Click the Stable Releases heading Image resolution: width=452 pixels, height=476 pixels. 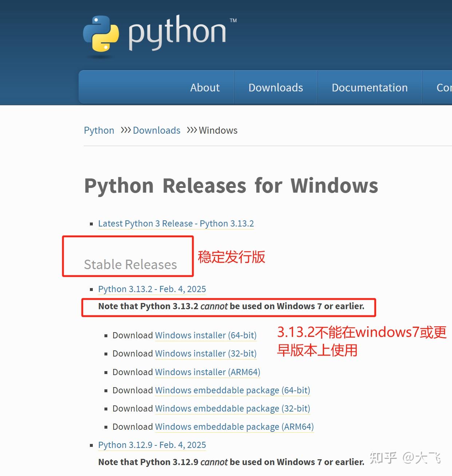point(130,264)
